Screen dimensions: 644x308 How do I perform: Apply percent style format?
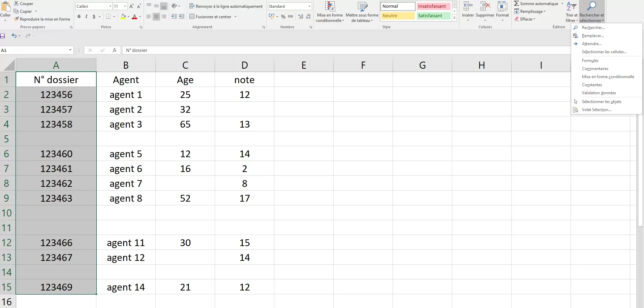click(283, 16)
